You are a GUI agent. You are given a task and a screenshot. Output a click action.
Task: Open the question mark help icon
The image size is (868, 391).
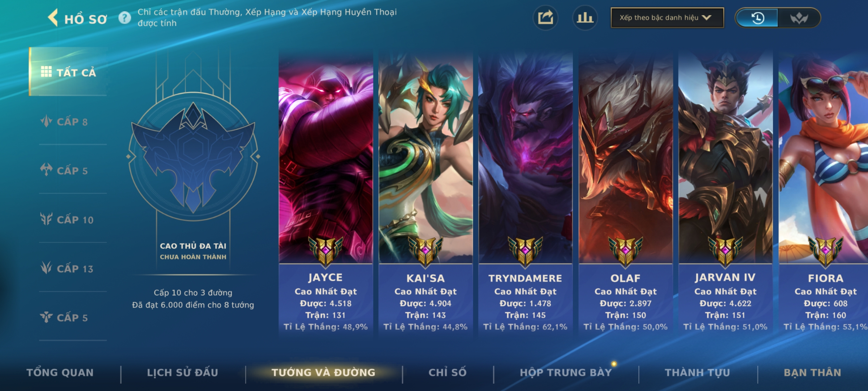pyautogui.click(x=125, y=18)
